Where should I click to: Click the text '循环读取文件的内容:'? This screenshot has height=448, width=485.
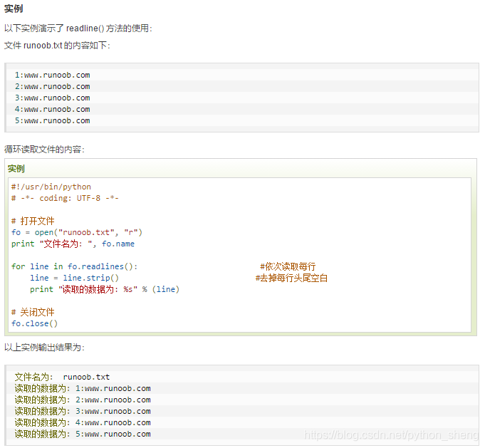[x=44, y=150]
